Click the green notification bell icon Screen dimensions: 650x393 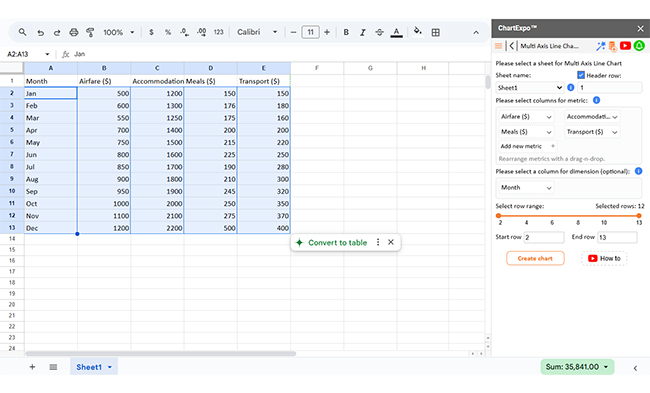(x=639, y=46)
